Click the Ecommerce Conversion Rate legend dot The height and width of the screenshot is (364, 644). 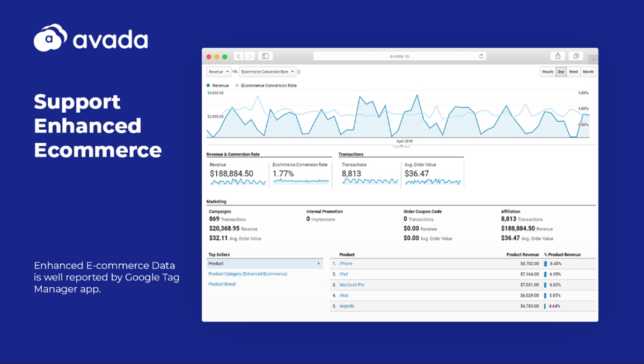pos(237,86)
